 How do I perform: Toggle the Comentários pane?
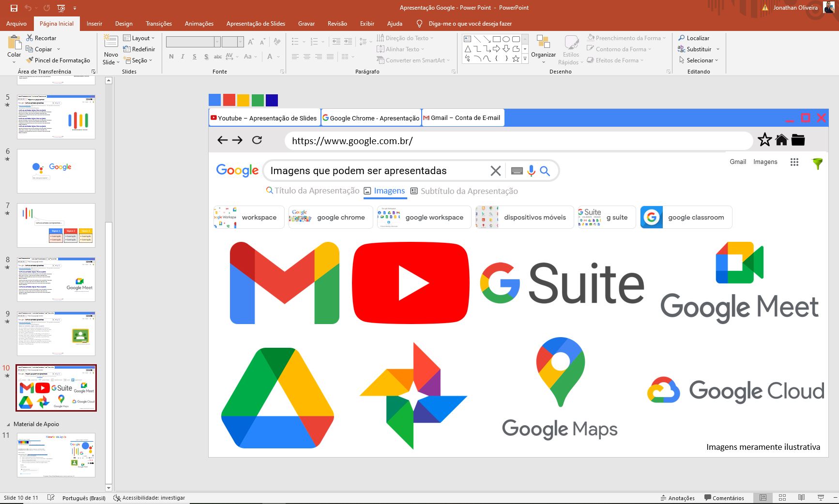tap(724, 498)
